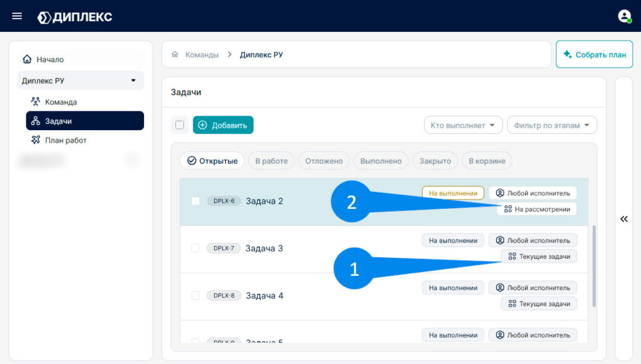Screen dimensions: 641x364
Task: Click executor icon on Задача 4 row
Action: tap(500, 288)
